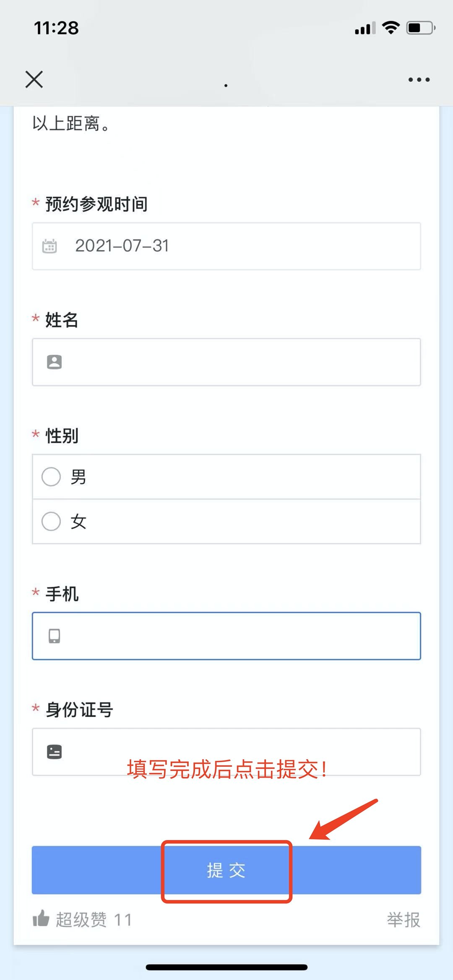
Task: Click the phone icon in 手机 field
Action: coord(54,636)
